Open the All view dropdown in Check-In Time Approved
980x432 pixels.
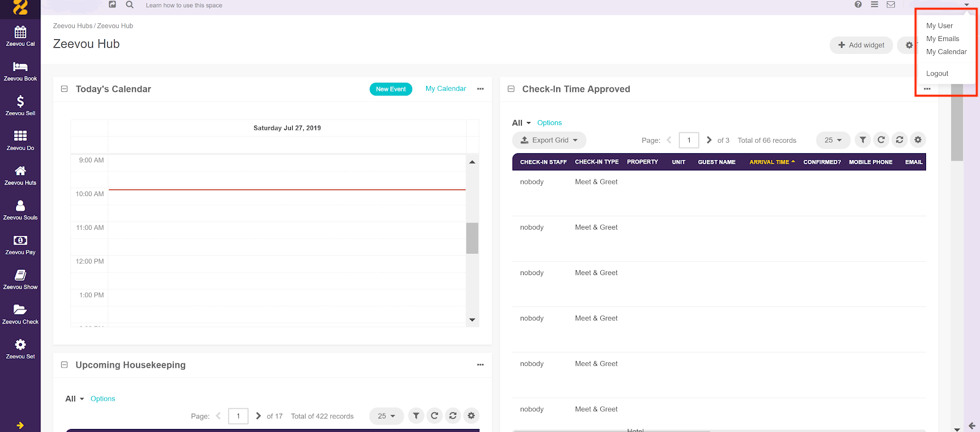[x=522, y=123]
